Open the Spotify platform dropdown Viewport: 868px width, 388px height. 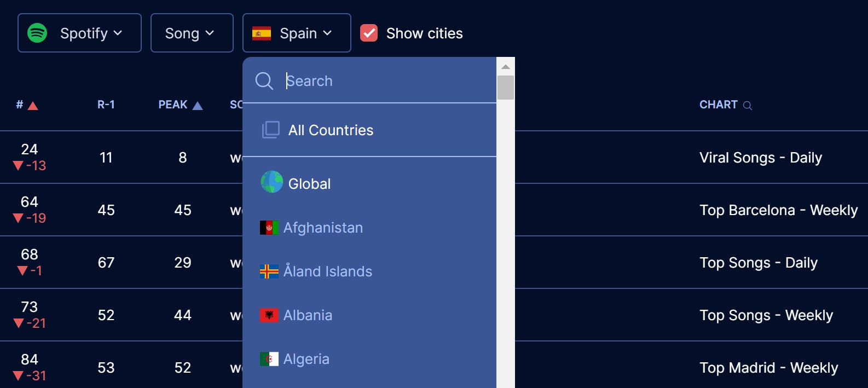point(79,33)
